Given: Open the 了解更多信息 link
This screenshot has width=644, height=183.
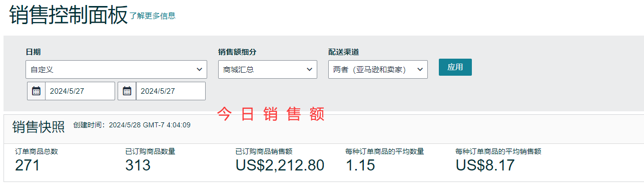Looking at the screenshot, I should (153, 16).
